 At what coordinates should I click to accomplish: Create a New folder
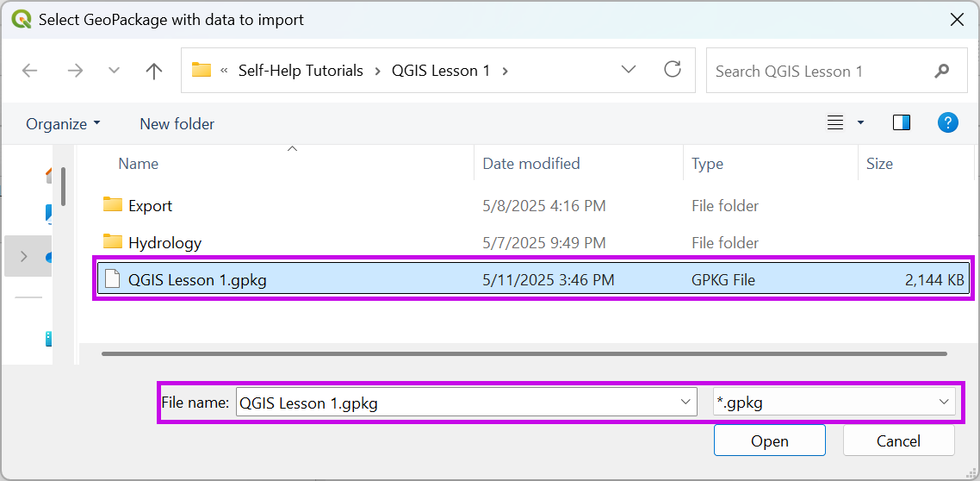(x=177, y=124)
